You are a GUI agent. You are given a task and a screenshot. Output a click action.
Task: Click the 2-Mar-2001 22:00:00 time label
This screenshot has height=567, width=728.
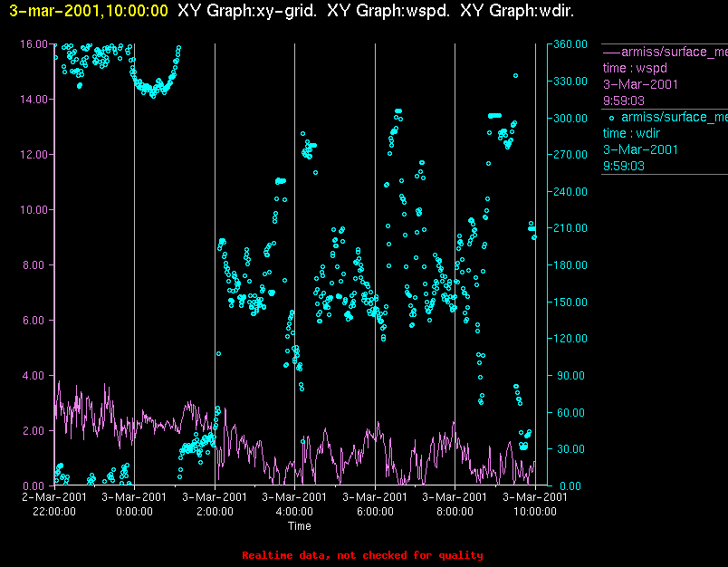pos(54,505)
